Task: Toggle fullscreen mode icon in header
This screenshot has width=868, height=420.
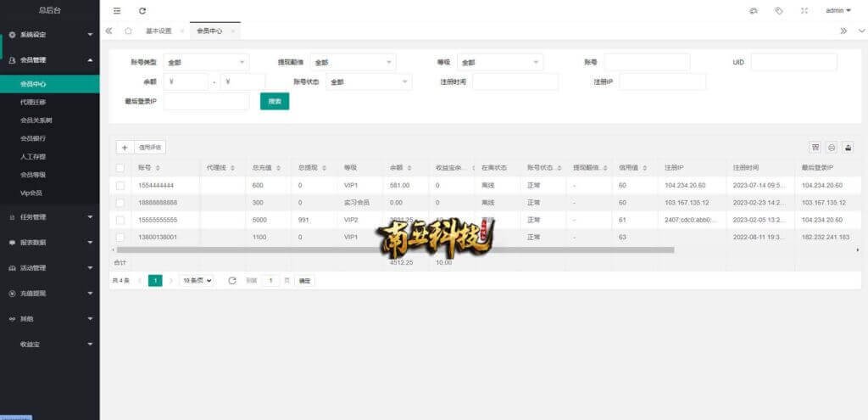Action: tap(804, 10)
